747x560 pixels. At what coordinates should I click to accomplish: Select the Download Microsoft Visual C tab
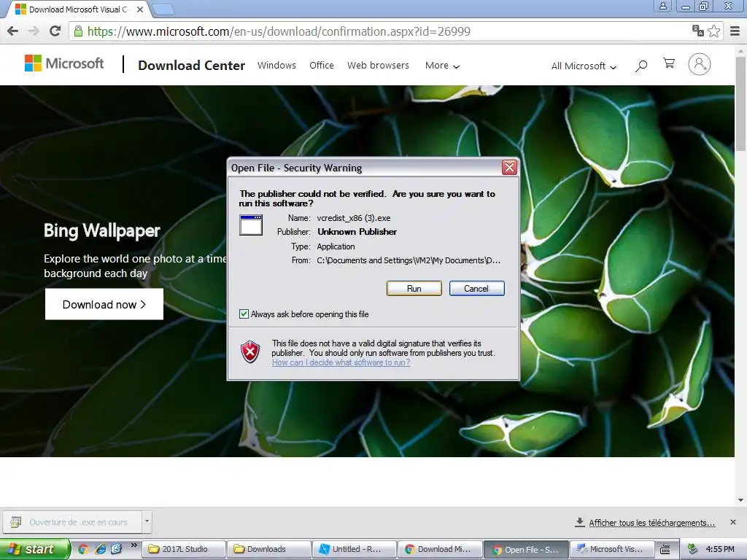tap(79, 9)
